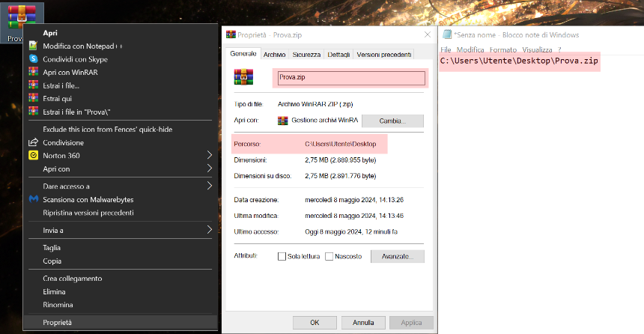Click WinRAR icon next to Estrai i file...
This screenshot has height=334, width=644.
[33, 85]
